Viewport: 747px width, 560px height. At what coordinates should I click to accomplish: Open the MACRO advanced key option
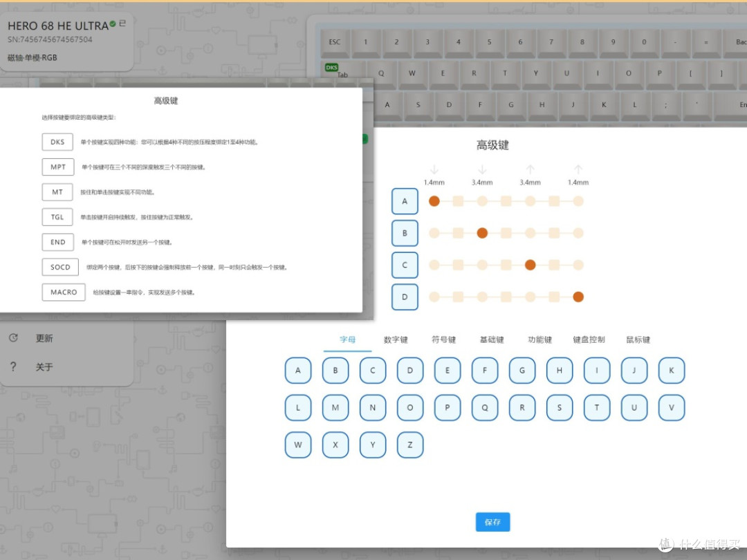click(x=64, y=292)
